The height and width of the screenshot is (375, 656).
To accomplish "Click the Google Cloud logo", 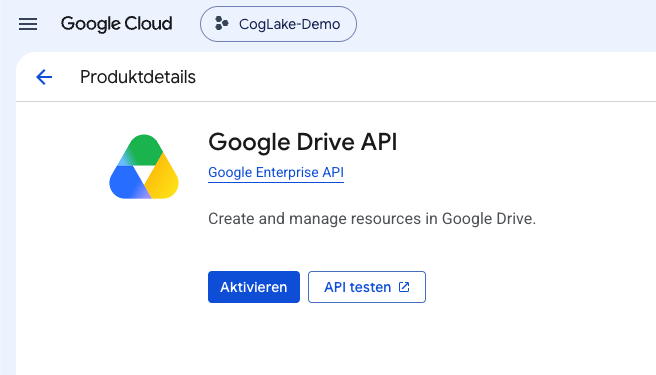I will click(116, 24).
